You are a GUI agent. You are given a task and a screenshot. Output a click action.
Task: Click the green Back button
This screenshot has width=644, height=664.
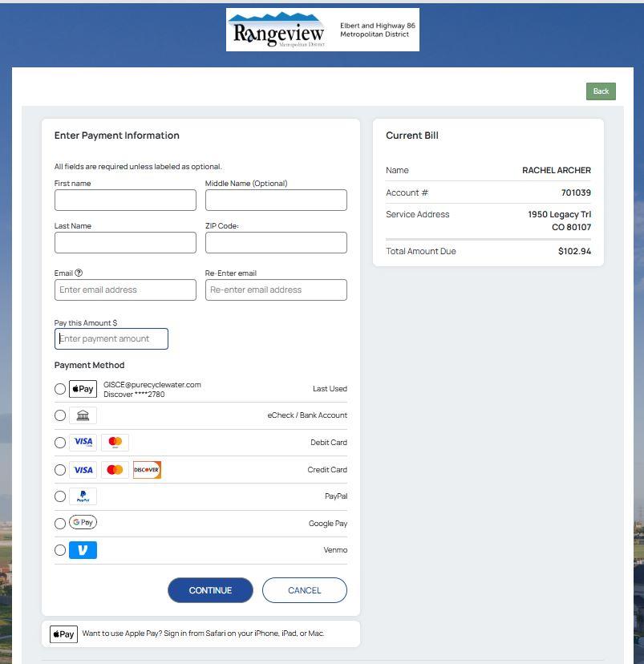pos(600,91)
